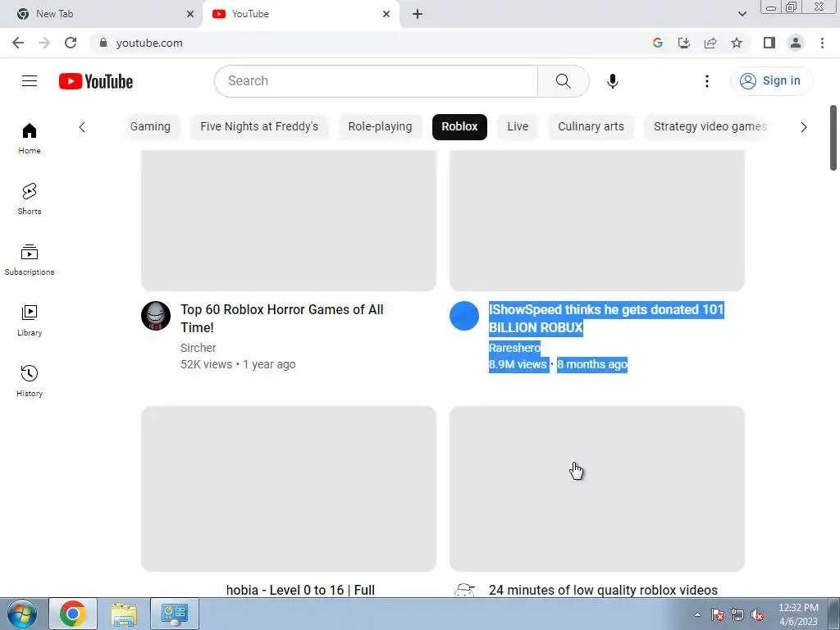Open the YouTube hamburger guide menu
The width and height of the screenshot is (840, 630).
coord(30,81)
